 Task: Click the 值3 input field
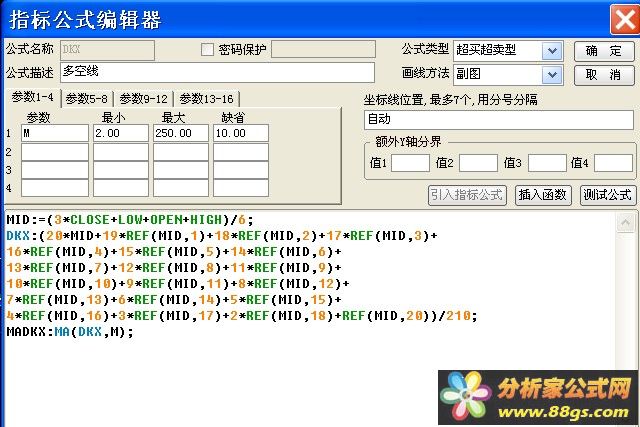(x=547, y=163)
